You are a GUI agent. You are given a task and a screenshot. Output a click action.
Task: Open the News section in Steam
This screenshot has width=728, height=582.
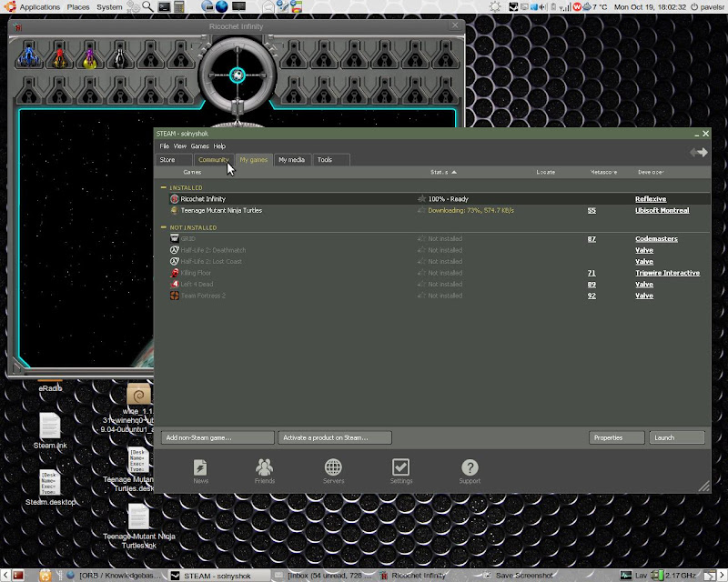point(200,471)
